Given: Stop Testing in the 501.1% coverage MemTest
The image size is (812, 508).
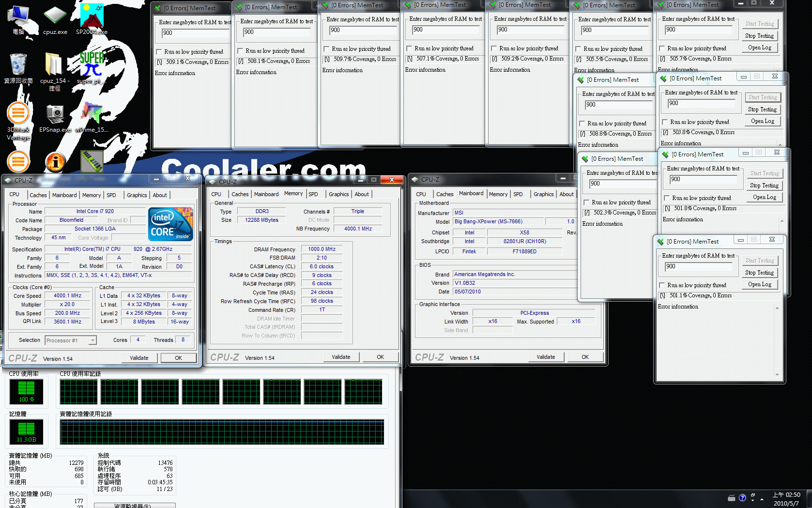Looking at the screenshot, I should 759,273.
